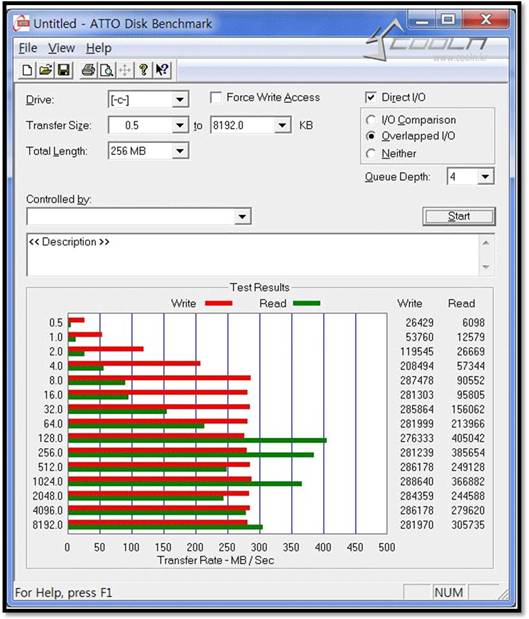Screen dimensions: 529x619
Task: Open the Drive dropdown list
Action: pos(180,99)
